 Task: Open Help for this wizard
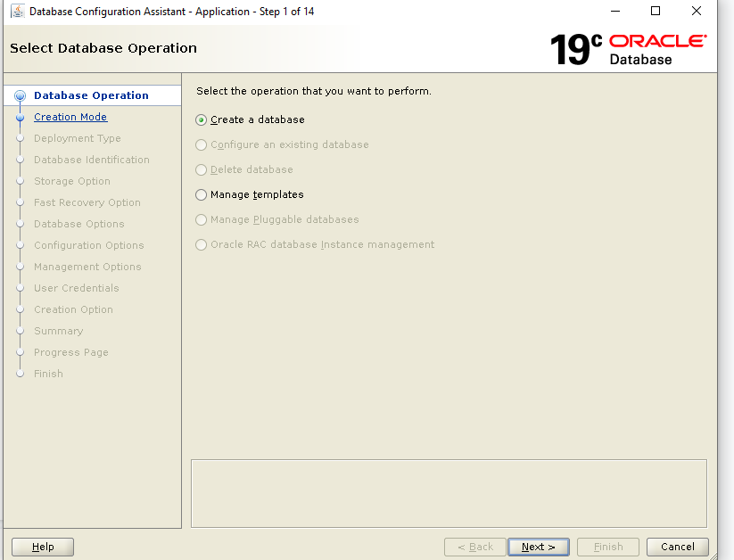coord(43,547)
